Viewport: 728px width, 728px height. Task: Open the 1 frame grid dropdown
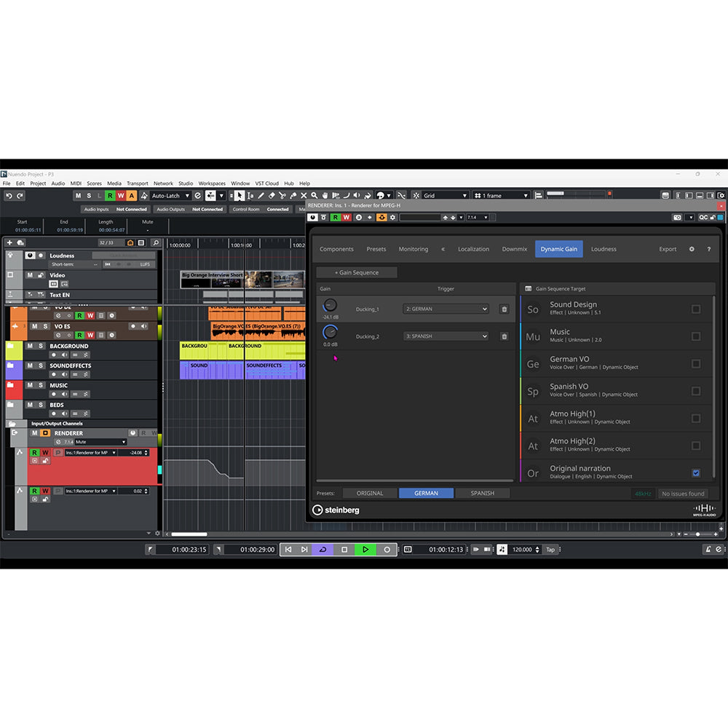tap(502, 195)
